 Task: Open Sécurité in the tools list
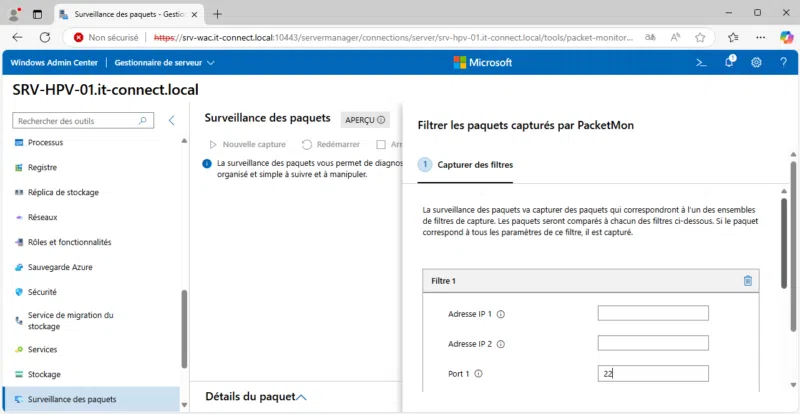click(42, 292)
